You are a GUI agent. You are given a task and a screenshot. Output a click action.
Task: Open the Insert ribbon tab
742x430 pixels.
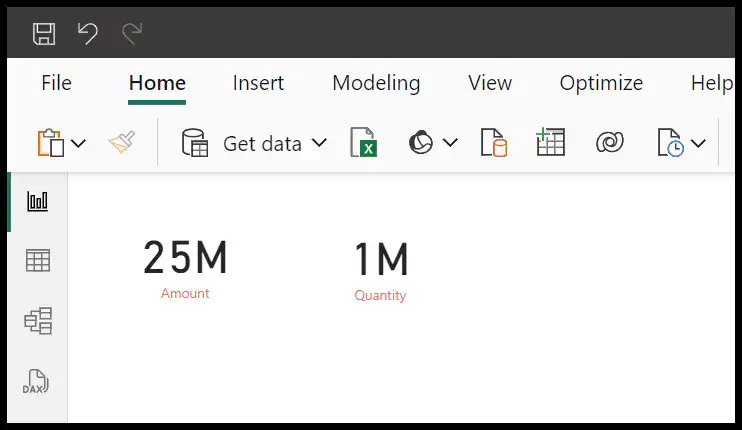[258, 83]
